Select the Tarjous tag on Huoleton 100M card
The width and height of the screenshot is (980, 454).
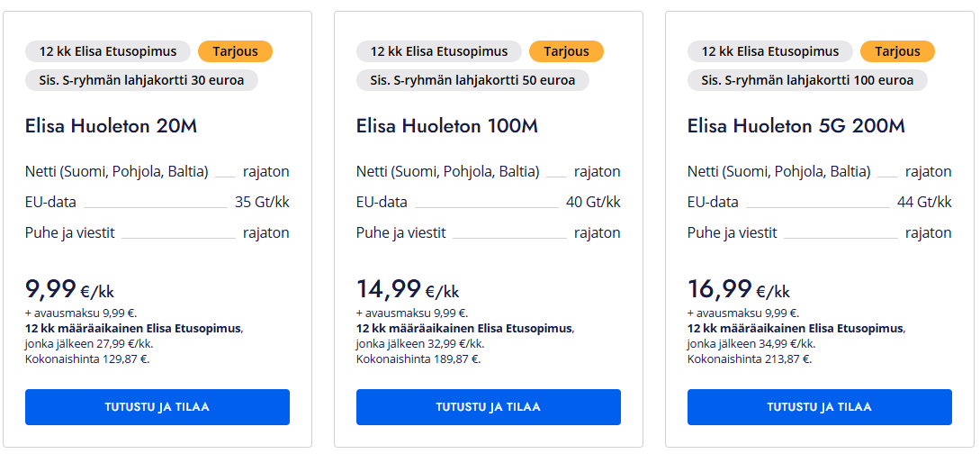pos(566,51)
